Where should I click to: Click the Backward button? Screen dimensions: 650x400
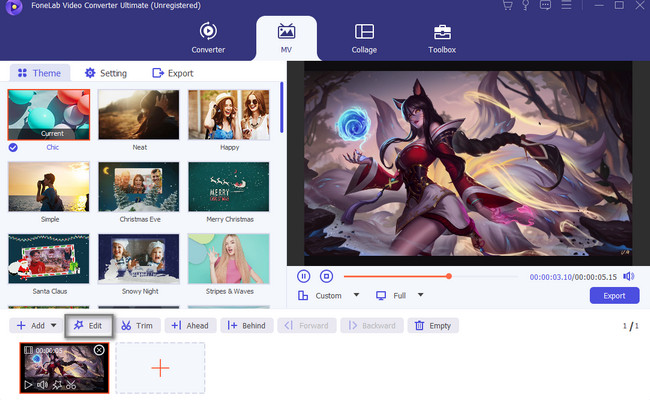pyautogui.click(x=372, y=325)
